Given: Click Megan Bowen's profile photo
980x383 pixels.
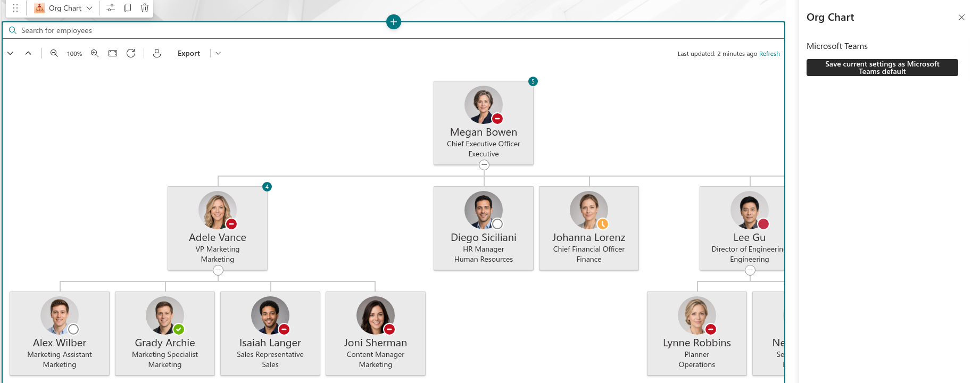Looking at the screenshot, I should 484,105.
